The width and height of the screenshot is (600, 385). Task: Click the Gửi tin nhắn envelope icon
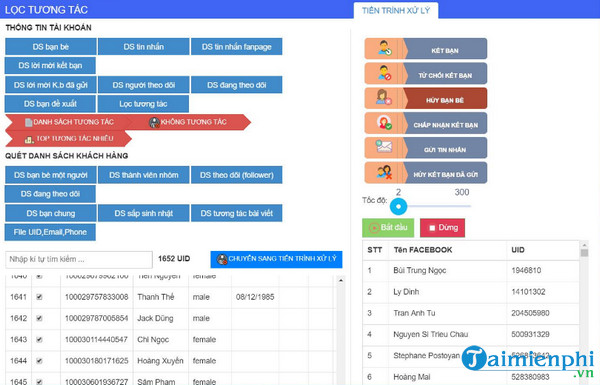pos(384,147)
